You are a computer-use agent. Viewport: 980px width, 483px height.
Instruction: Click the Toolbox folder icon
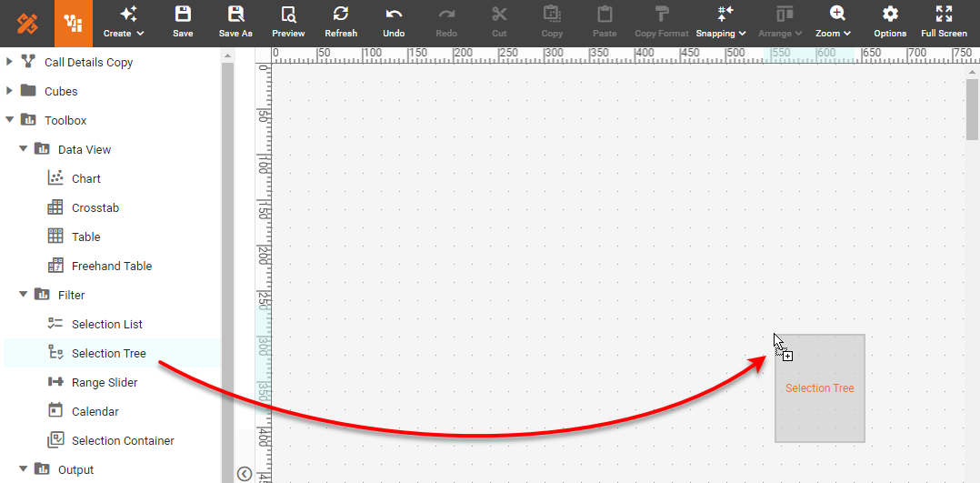point(27,119)
